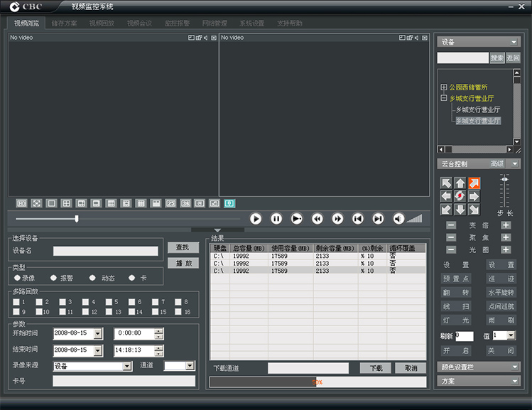Expand 颜色设置栏 panel
The width and height of the screenshot is (532, 410).
[x=515, y=367]
